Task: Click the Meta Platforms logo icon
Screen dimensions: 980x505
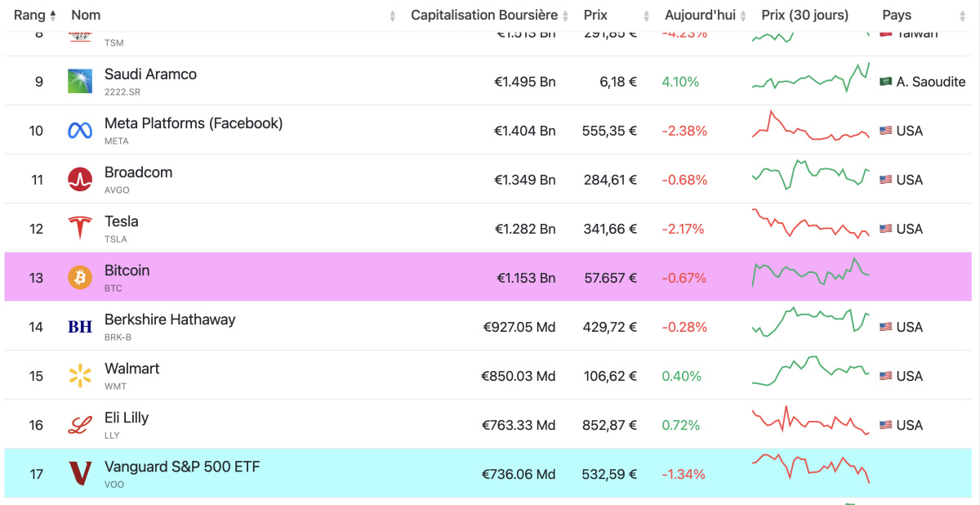Action: pos(80,131)
